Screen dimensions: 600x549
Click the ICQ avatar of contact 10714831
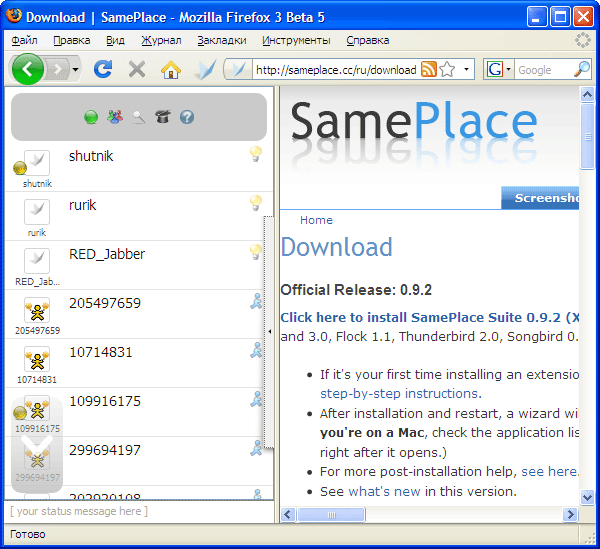click(x=37, y=358)
